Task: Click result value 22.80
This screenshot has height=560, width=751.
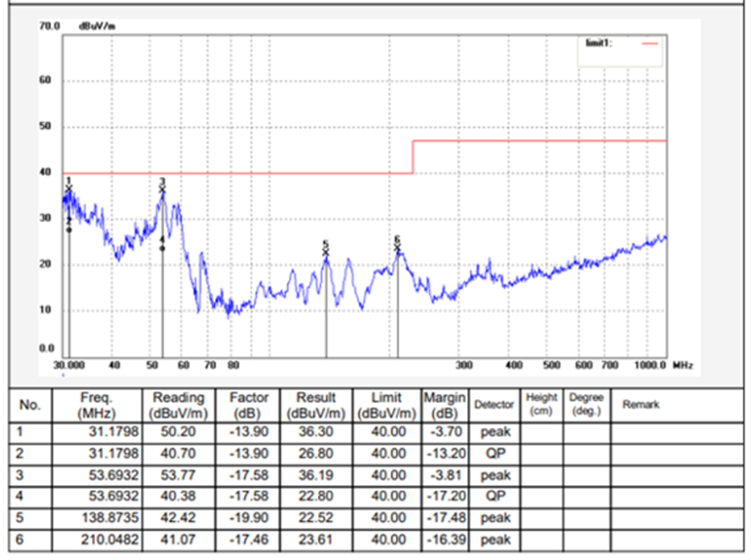Action: [316, 496]
